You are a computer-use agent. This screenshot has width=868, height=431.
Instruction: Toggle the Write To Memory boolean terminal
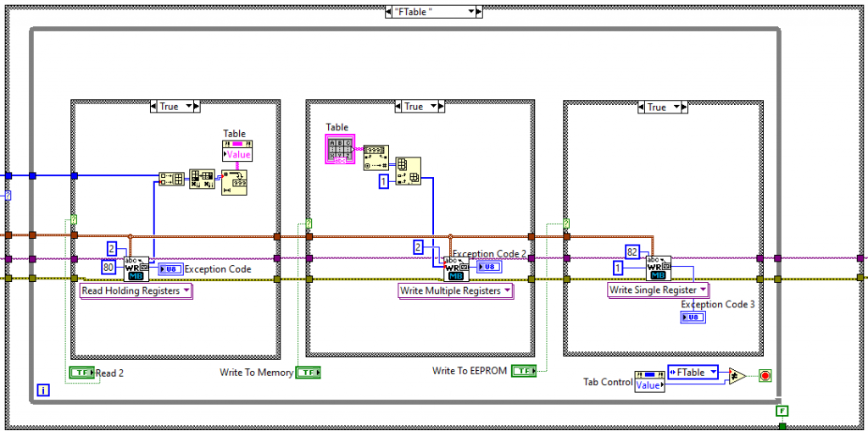coord(308,373)
